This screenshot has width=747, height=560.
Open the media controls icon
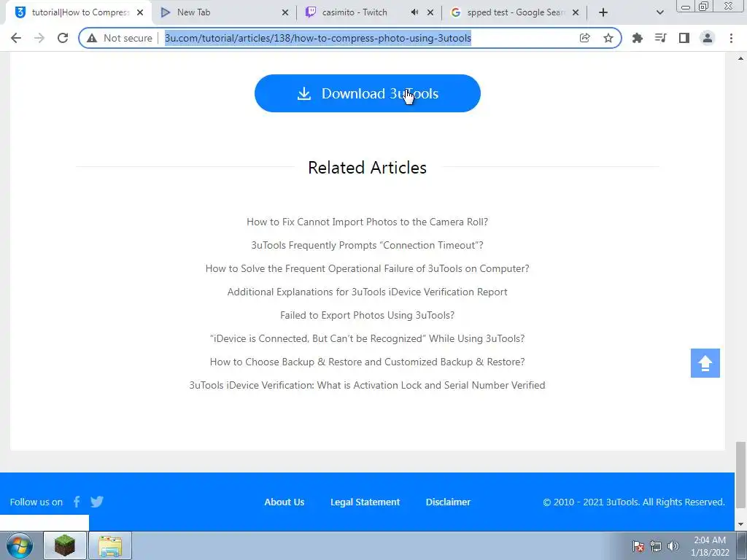660,38
